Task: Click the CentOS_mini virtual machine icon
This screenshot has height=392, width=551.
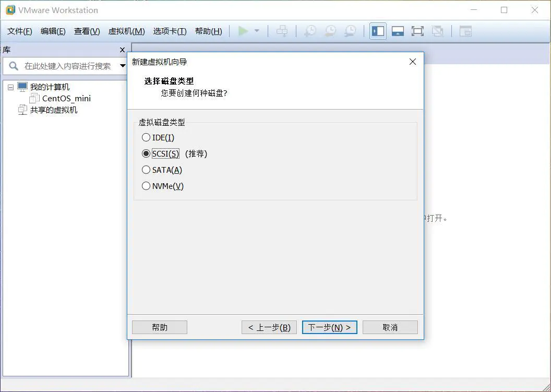Action: pos(34,98)
